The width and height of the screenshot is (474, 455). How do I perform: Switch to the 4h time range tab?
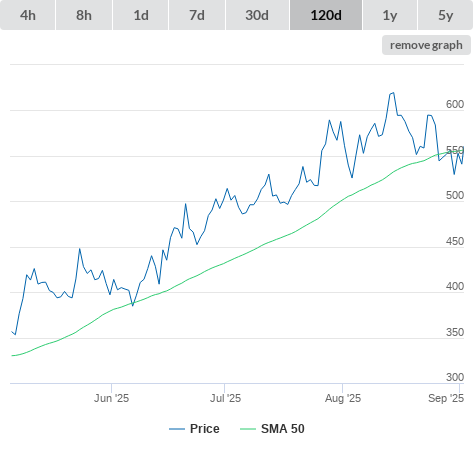coord(27,15)
